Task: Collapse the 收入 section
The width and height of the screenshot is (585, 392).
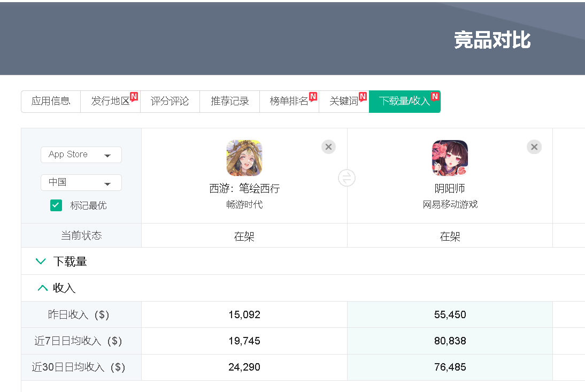Action: point(43,288)
